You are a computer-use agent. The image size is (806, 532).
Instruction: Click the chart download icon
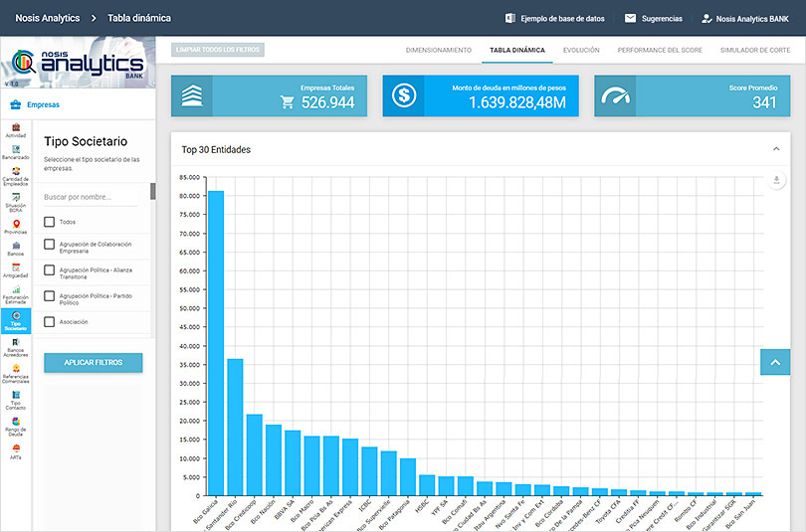click(776, 180)
